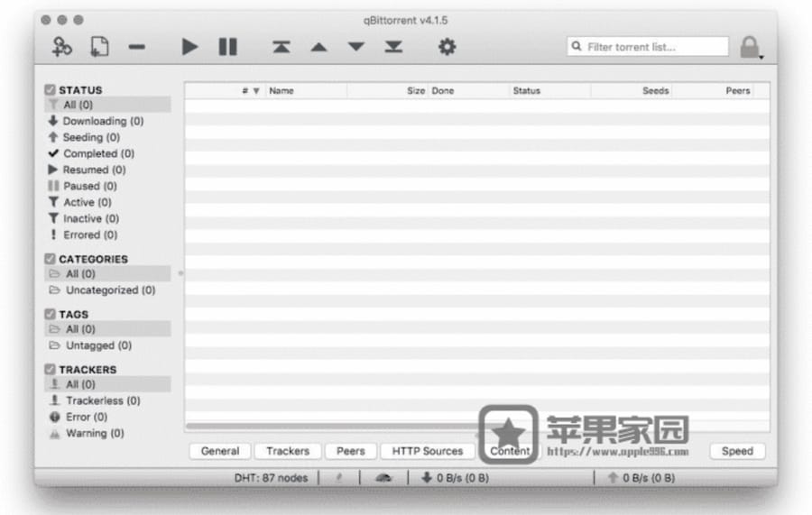
Task: Sort by the Peers column header
Action: (713, 90)
